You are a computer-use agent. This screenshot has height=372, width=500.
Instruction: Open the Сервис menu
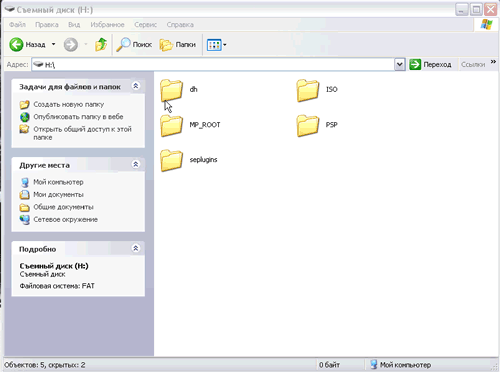(x=145, y=25)
